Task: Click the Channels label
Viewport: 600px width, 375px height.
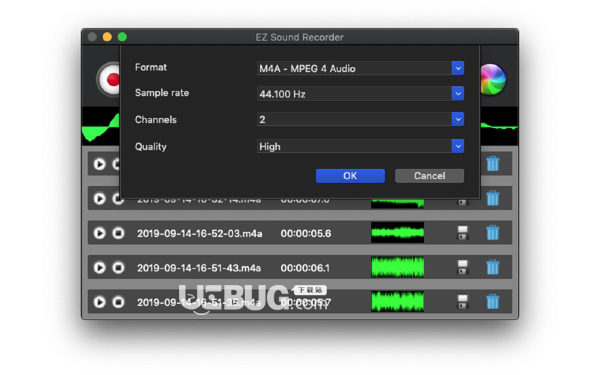Action: (x=156, y=120)
